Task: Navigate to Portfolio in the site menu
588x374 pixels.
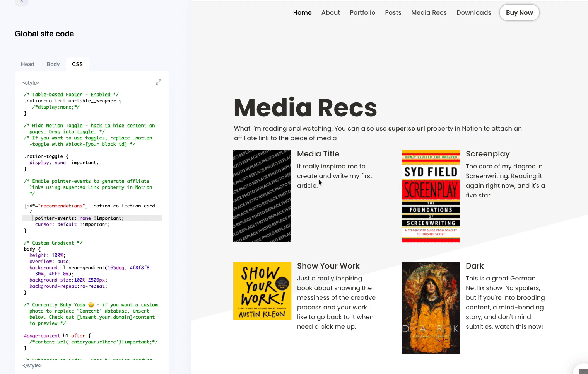Action: click(x=362, y=13)
